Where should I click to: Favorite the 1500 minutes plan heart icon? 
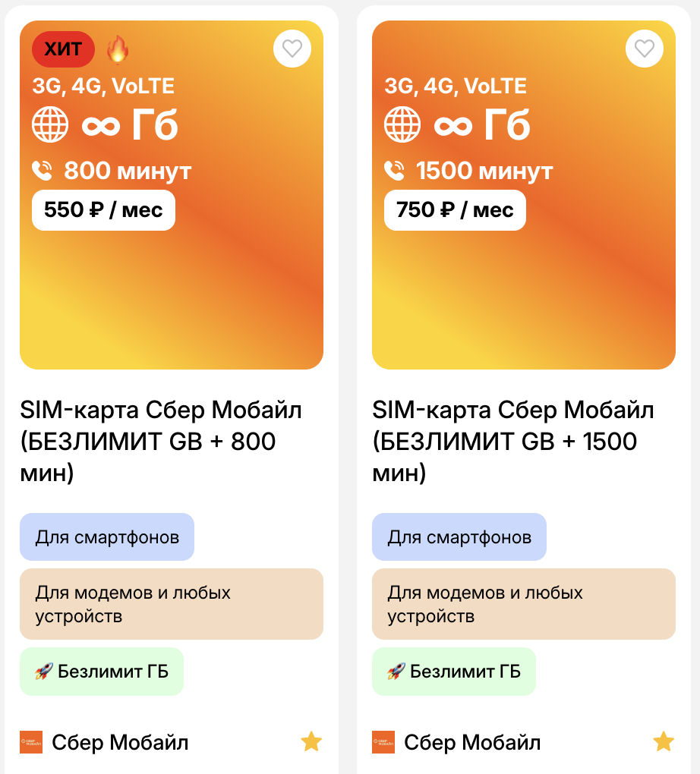click(x=645, y=49)
